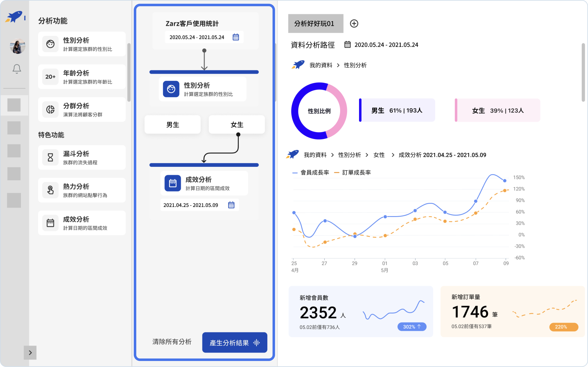Click the 2021.04.25 - 2021.05.09 date field
The height and width of the screenshot is (367, 588).
200,205
